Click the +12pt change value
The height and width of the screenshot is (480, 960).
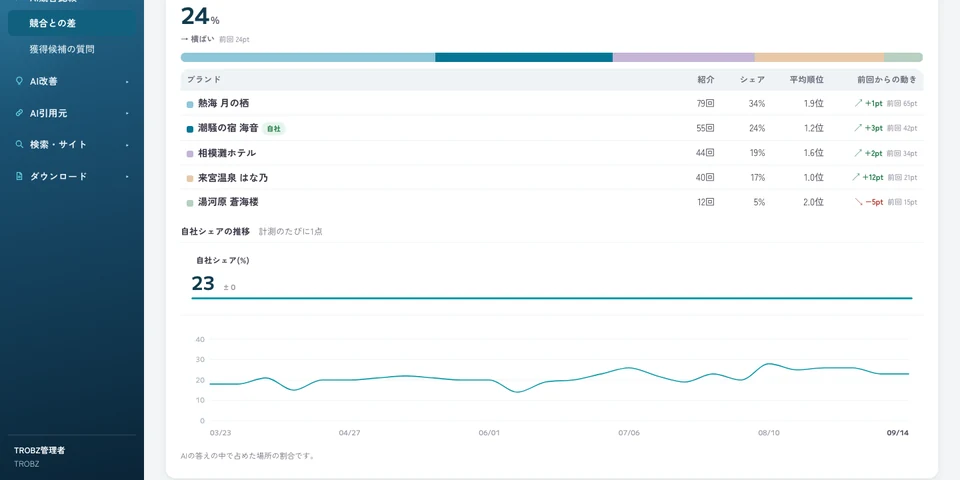click(x=872, y=178)
